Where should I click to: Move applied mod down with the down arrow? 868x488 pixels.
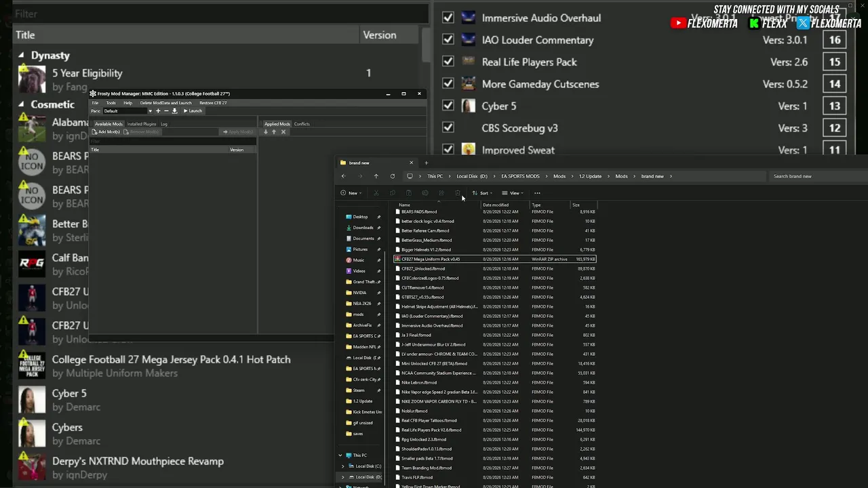(266, 131)
